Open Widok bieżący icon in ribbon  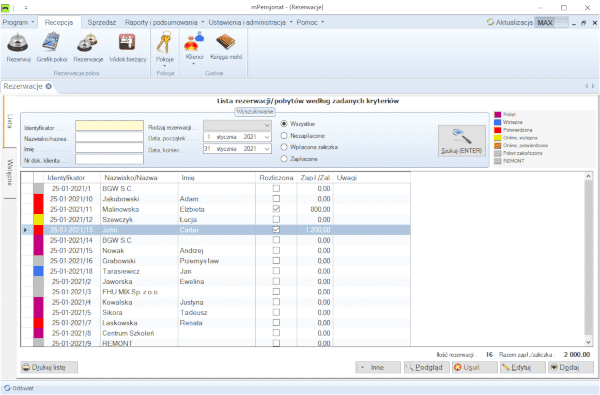pos(127,42)
